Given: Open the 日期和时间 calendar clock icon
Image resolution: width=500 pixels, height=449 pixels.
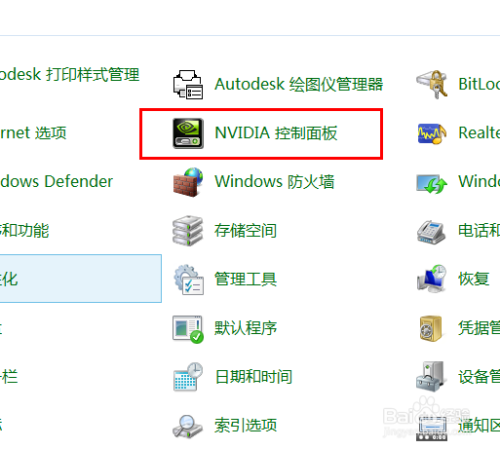Looking at the screenshot, I should coord(188,377).
